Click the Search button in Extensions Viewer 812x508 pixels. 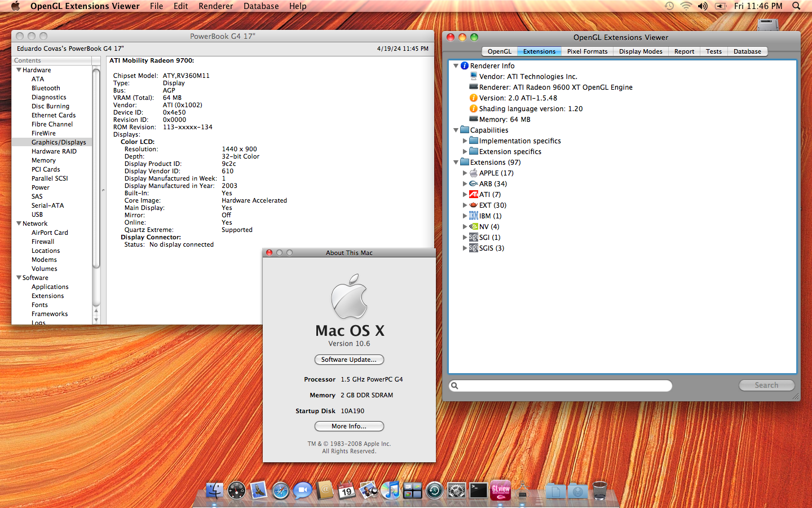point(766,385)
